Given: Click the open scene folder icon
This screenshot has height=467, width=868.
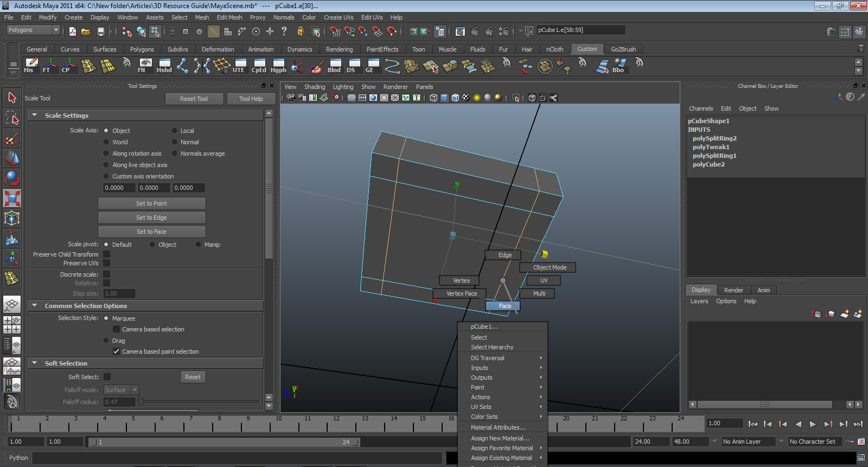Looking at the screenshot, I should [x=86, y=31].
